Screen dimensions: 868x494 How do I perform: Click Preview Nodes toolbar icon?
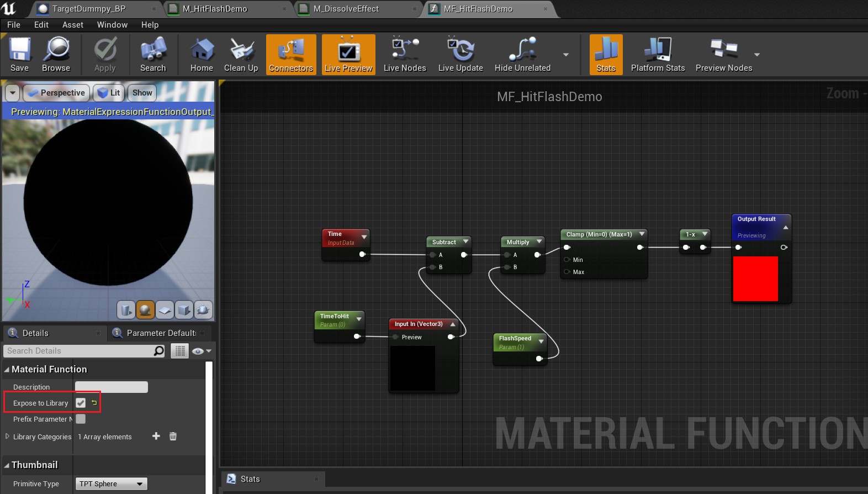point(724,55)
